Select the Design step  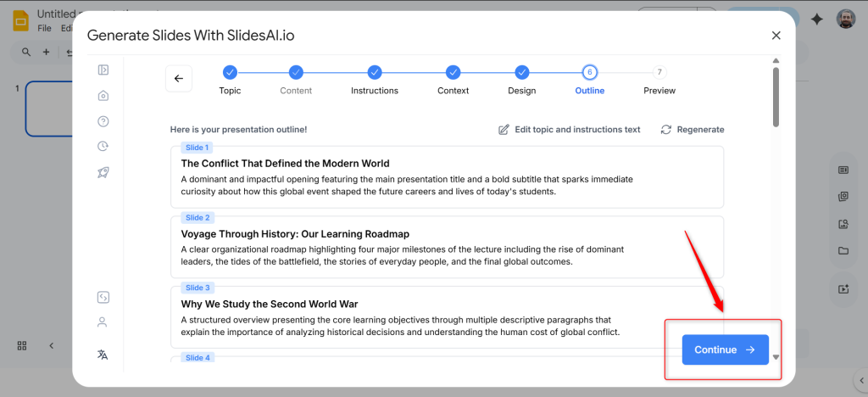(521, 80)
